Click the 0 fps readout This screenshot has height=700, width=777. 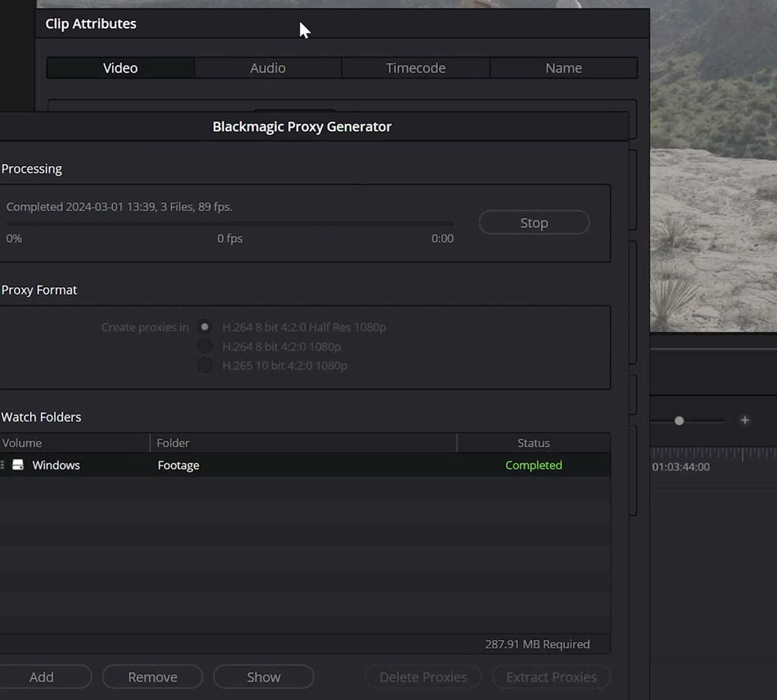click(x=230, y=239)
